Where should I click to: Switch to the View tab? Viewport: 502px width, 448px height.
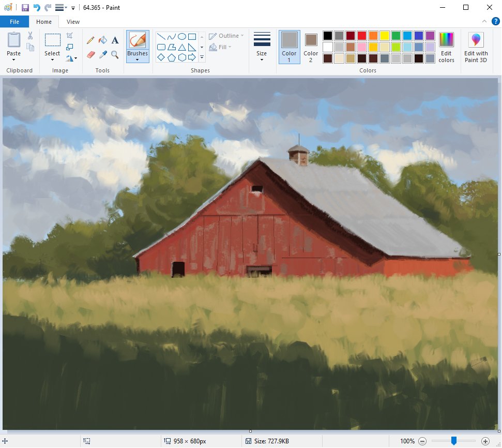point(73,22)
